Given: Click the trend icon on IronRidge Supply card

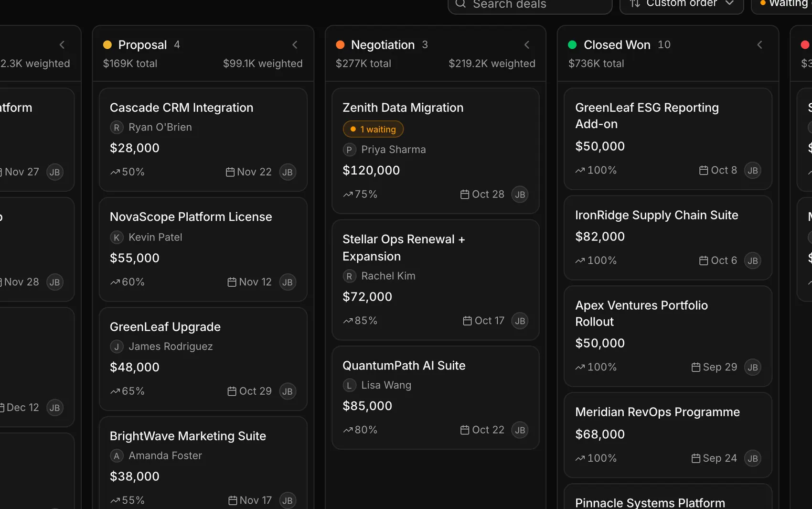Looking at the screenshot, I should [580, 260].
